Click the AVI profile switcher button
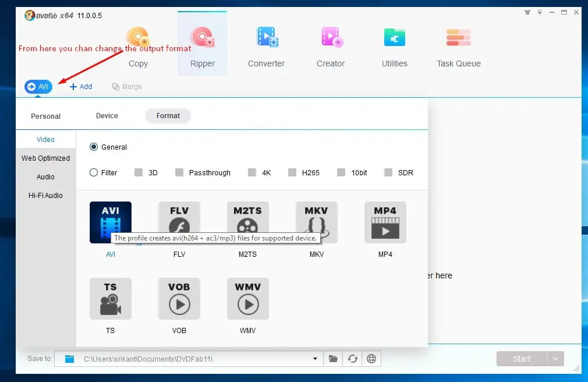 point(38,87)
